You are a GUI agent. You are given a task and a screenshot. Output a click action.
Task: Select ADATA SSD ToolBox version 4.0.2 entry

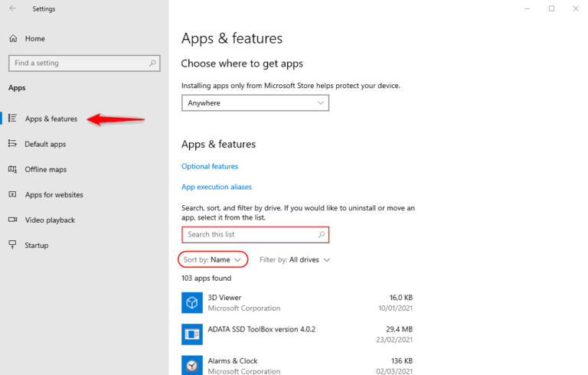coord(297,334)
